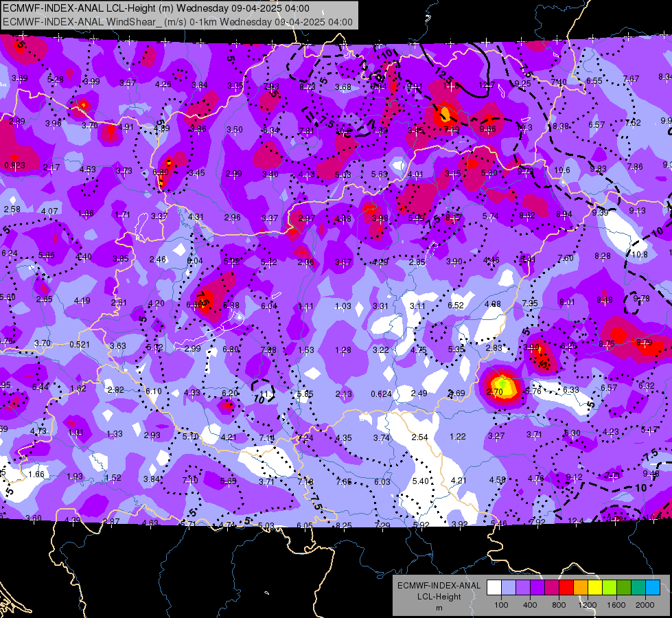The width and height of the screenshot is (672, 618).
Task: Click the wind shear value 7.88
Action: coord(268,350)
